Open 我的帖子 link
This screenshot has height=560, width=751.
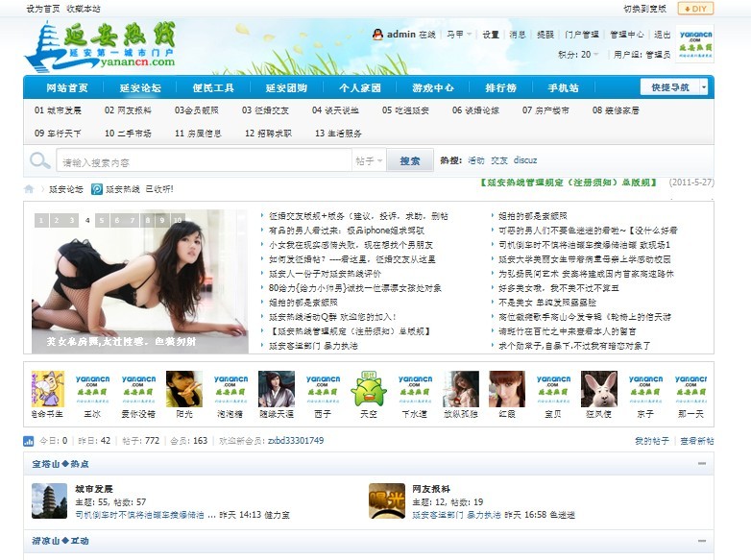click(x=652, y=441)
